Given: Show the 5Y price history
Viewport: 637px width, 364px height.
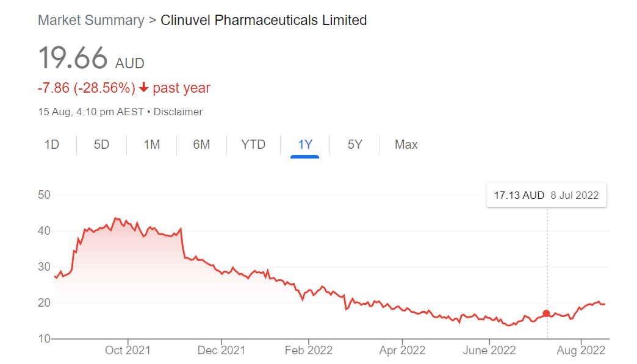Looking at the screenshot, I should [x=354, y=145].
